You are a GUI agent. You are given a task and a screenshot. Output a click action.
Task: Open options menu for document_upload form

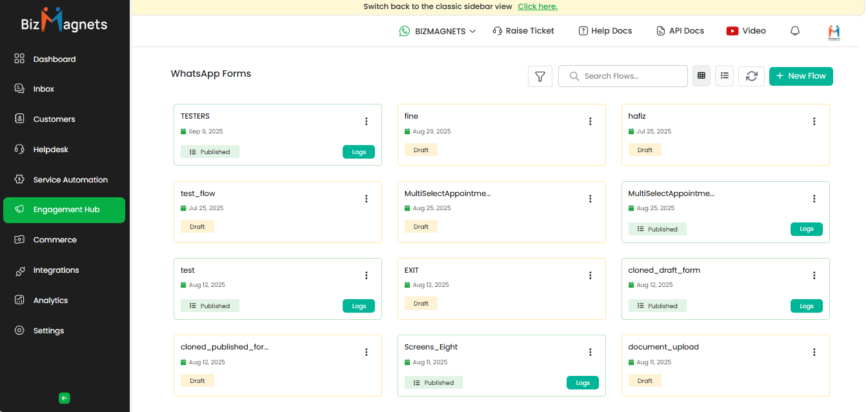814,352
